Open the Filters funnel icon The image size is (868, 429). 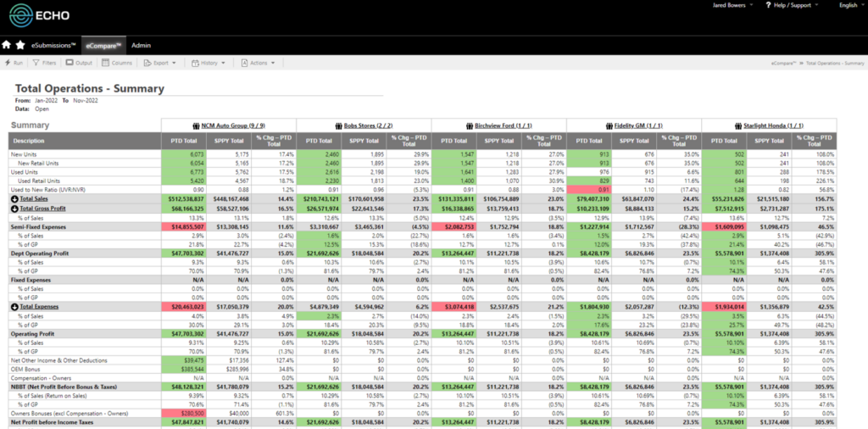pos(36,63)
